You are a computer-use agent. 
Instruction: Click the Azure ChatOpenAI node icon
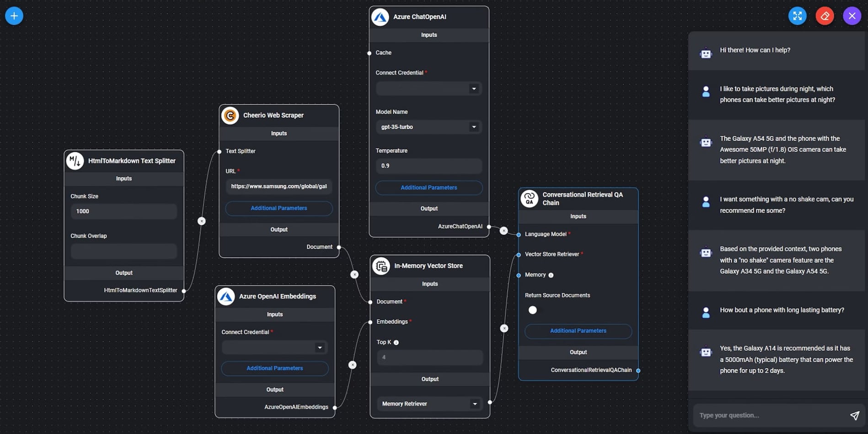[380, 16]
